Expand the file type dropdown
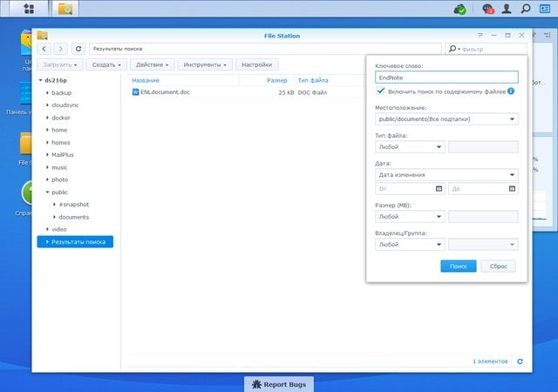Viewport: 558px width, 392px height. tap(410, 147)
